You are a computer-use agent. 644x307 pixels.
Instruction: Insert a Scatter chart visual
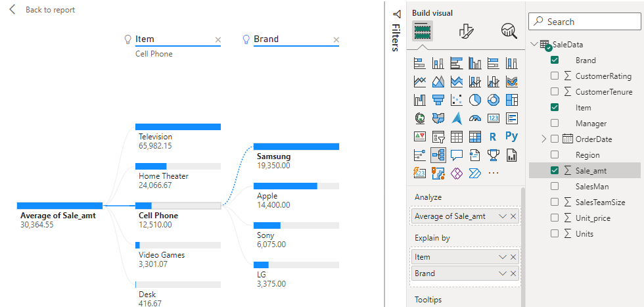tap(457, 100)
